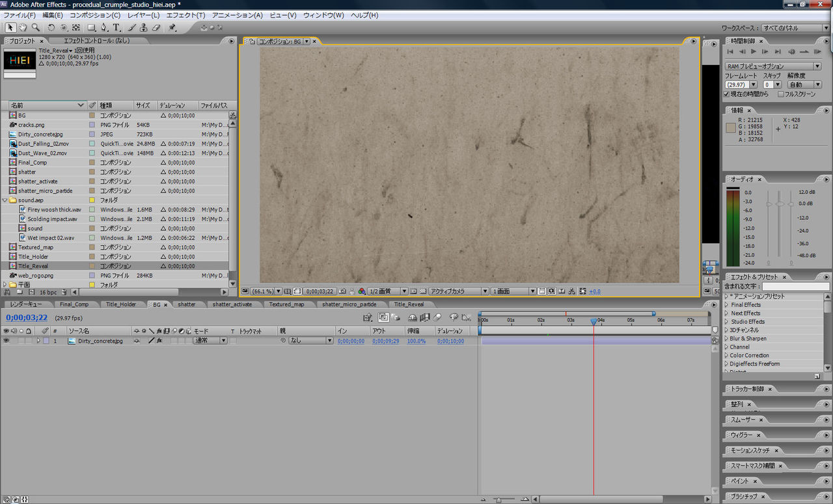
Task: Enable the full screen checkbox
Action: click(x=782, y=94)
